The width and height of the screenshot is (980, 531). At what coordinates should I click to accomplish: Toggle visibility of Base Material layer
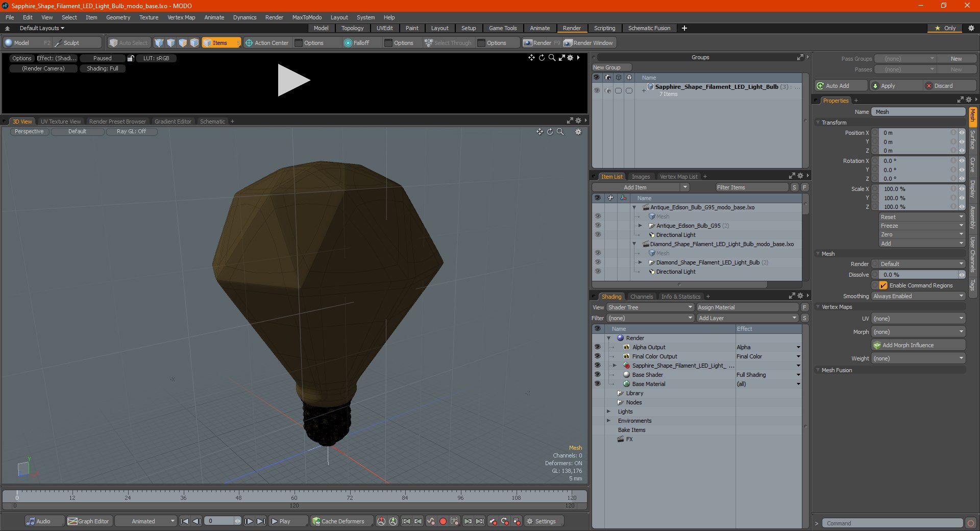(597, 384)
